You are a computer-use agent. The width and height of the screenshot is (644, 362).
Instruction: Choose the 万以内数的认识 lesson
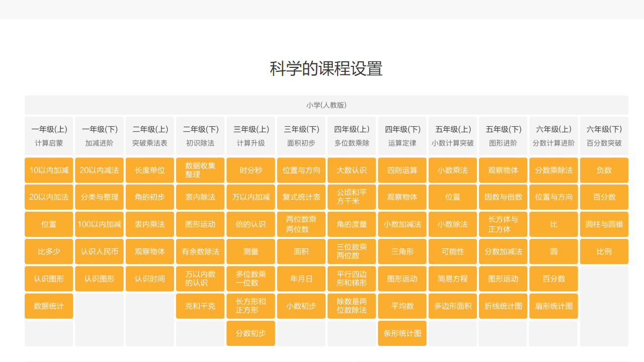pos(200,279)
